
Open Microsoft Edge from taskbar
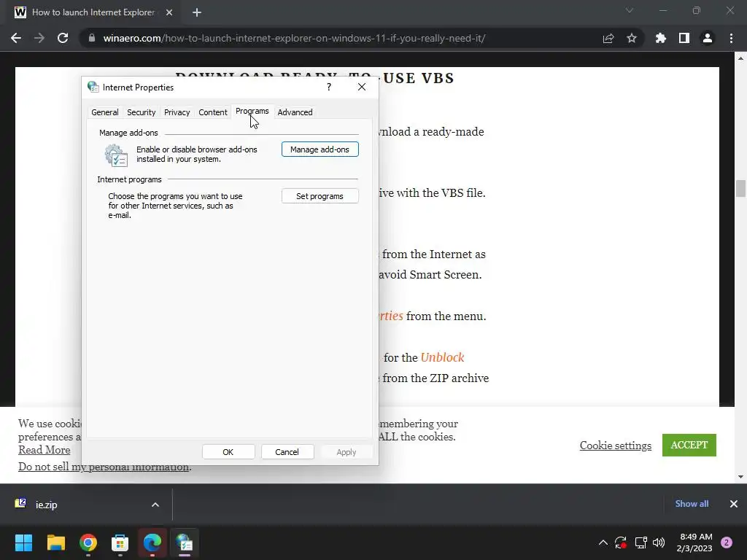pyautogui.click(x=152, y=542)
